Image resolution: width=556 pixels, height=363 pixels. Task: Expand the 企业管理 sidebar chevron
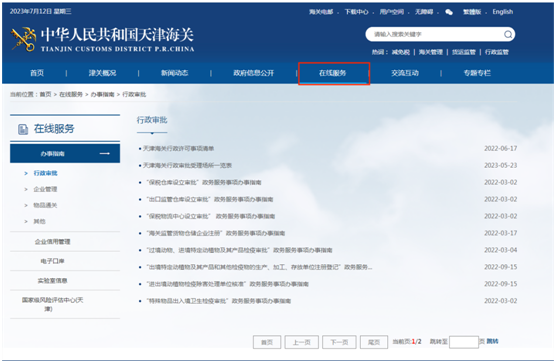pos(26,189)
